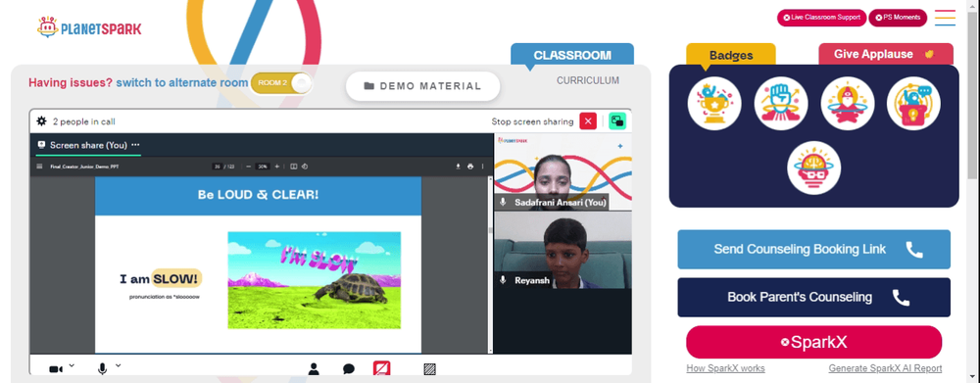
Task: Open PDF more actions menu
Action: point(482,167)
